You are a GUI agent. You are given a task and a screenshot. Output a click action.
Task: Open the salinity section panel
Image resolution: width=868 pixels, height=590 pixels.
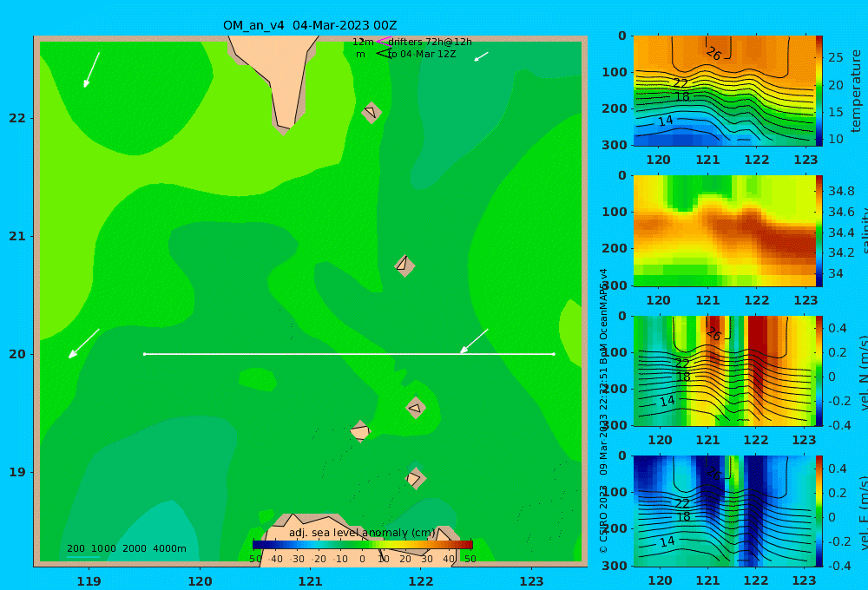pos(725,231)
